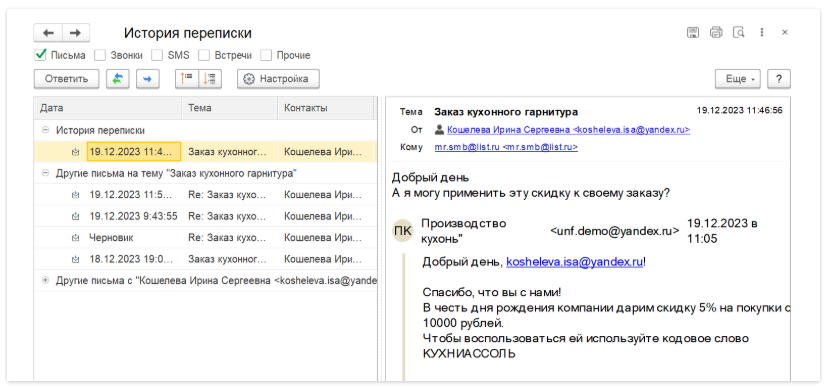This screenshot has height=389, width=828.
Task: Go forward with the right arrow button
Action: coord(76,33)
